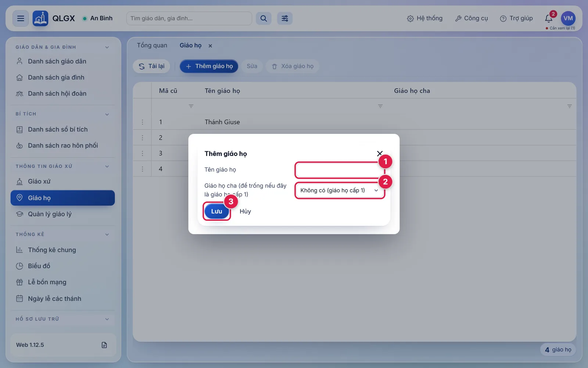Open the row menu for Thánh Giuse

(143, 122)
